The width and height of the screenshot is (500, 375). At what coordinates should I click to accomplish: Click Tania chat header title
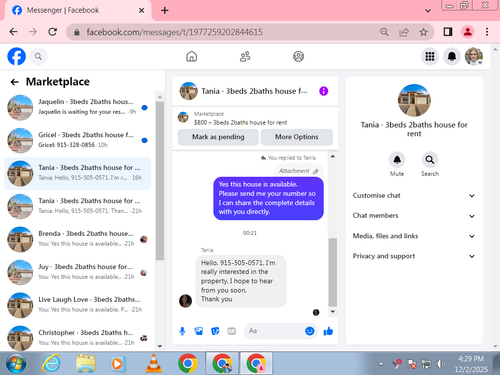pyautogui.click(x=254, y=91)
